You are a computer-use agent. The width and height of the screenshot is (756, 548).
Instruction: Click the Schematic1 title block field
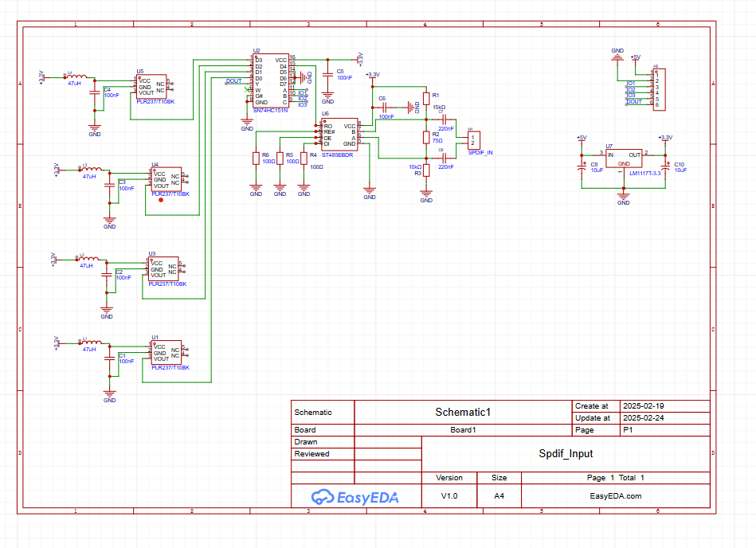(x=463, y=412)
